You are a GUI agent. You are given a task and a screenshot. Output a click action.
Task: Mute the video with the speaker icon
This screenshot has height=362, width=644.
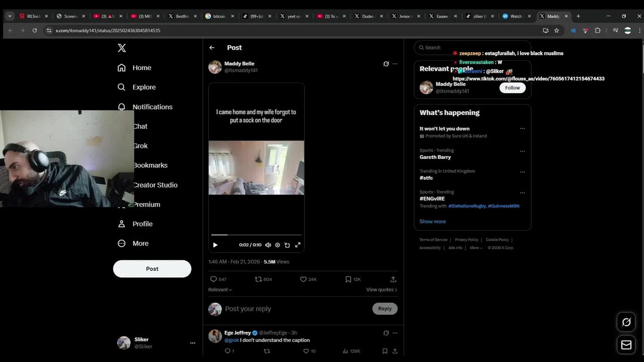(x=268, y=245)
